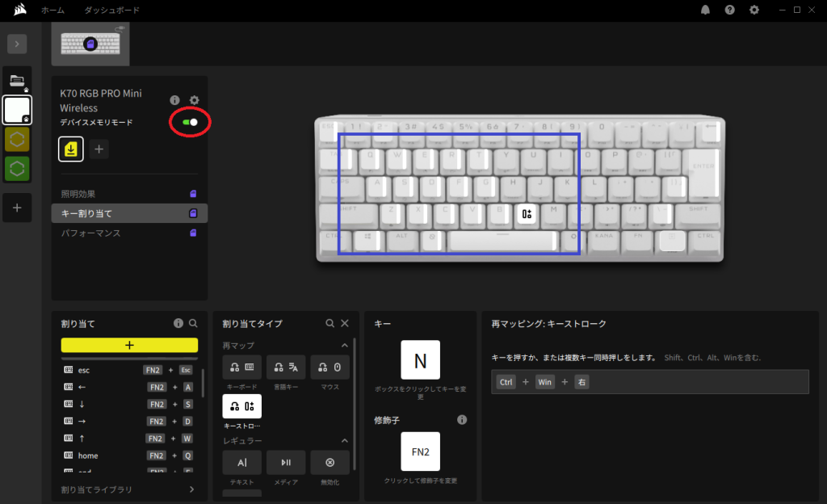Click the assignment list scrollbar
The width and height of the screenshot is (827, 504).
pyautogui.click(x=203, y=383)
